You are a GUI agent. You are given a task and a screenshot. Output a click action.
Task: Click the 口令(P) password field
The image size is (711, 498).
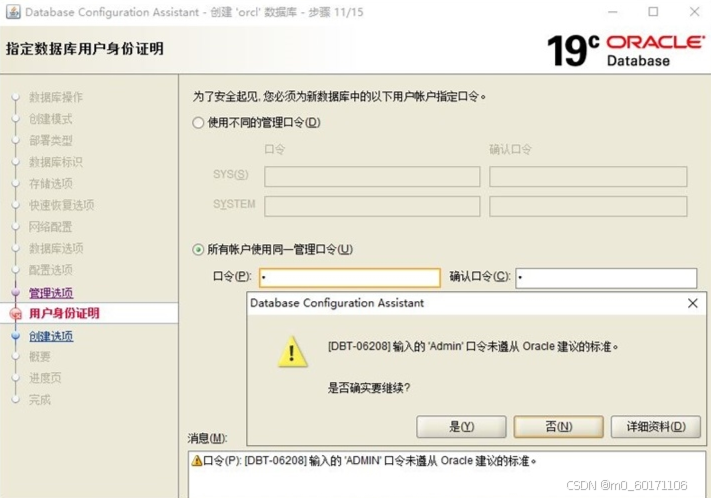tap(350, 278)
